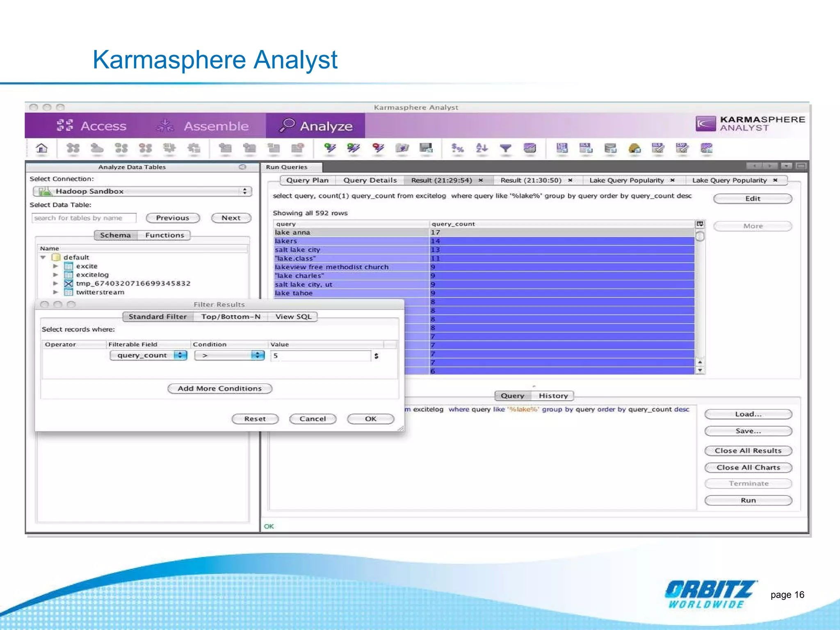Click the Home toolbar icon
This screenshot has width=840, height=630.
pos(42,148)
